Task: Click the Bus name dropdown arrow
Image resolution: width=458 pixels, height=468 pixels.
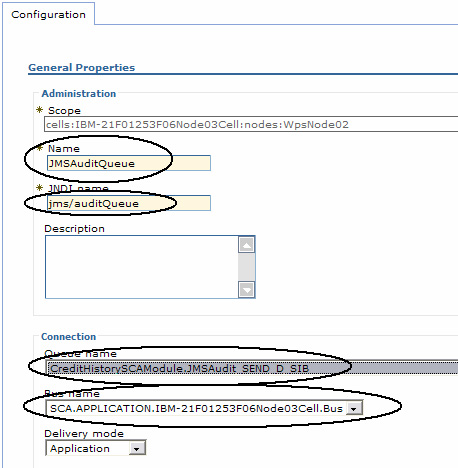Action: [x=354, y=409]
